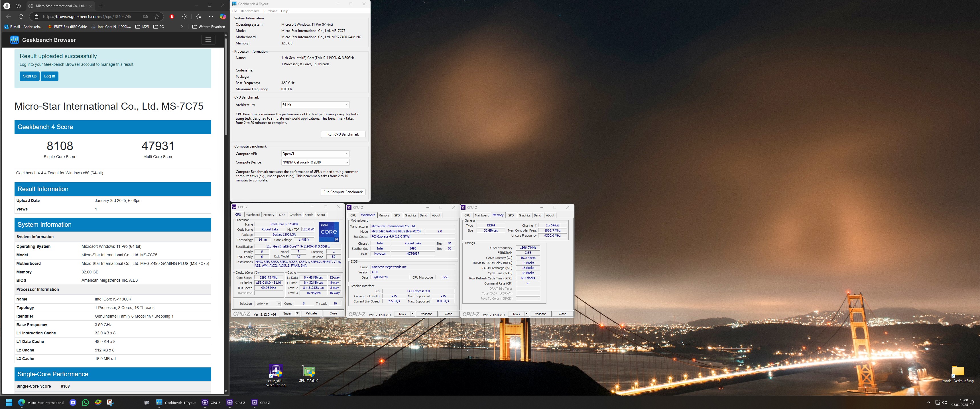This screenshot has height=409, width=980.
Task: Open the GPU-Z.2.61.0 desktop icon
Action: tap(308, 374)
